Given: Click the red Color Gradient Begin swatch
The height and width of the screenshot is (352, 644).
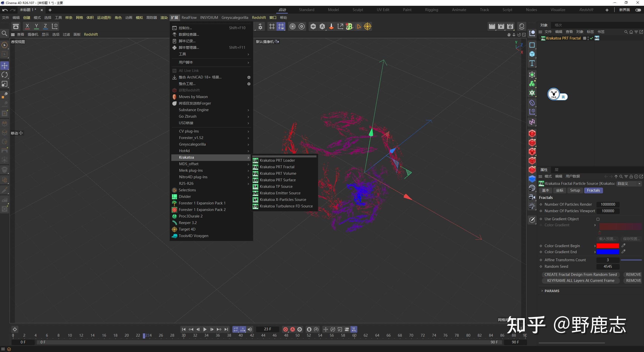Looking at the screenshot, I should pos(607,246).
